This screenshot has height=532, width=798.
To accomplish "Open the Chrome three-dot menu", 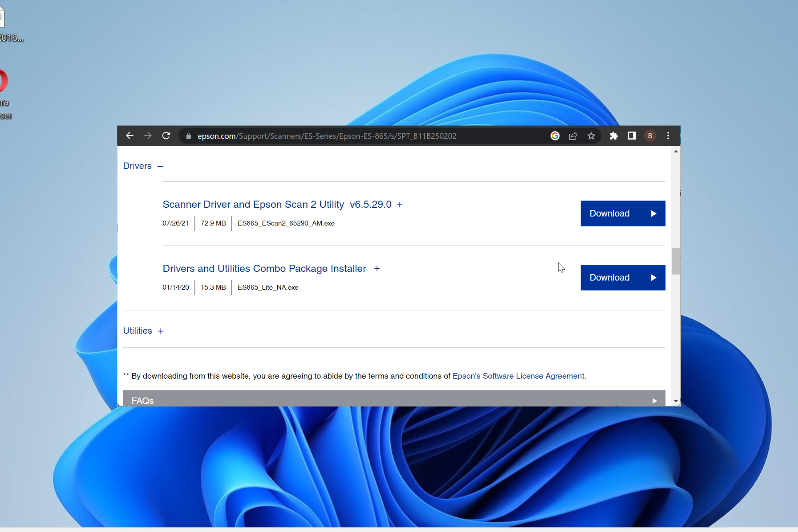I will [x=668, y=136].
